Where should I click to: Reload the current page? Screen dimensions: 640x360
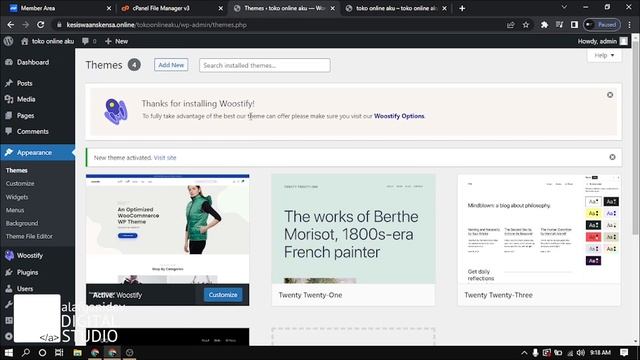(40, 25)
